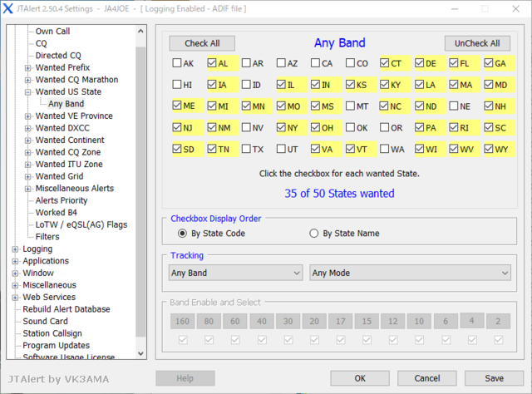
Task: Toggle the checkbox under the 40 band
Action: (262, 340)
